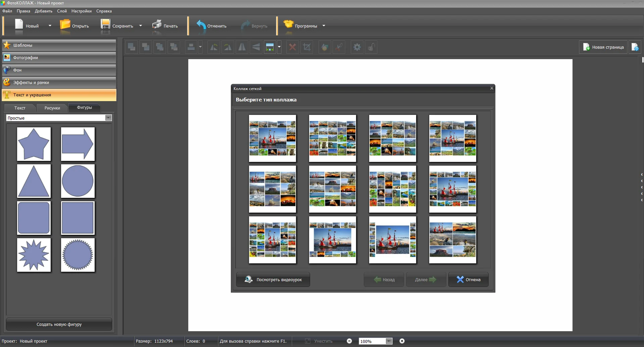The image size is (644, 347).
Task: Open layer settings gear icon
Action: tap(357, 47)
